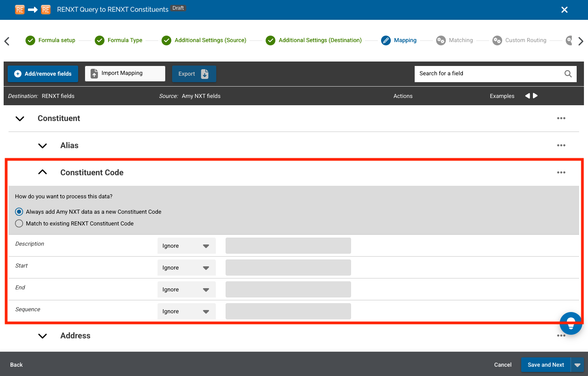Click the End value field

(288, 289)
